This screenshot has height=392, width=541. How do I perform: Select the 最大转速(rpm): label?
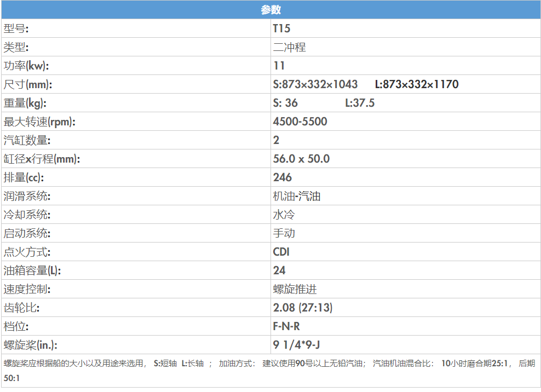coord(39,122)
